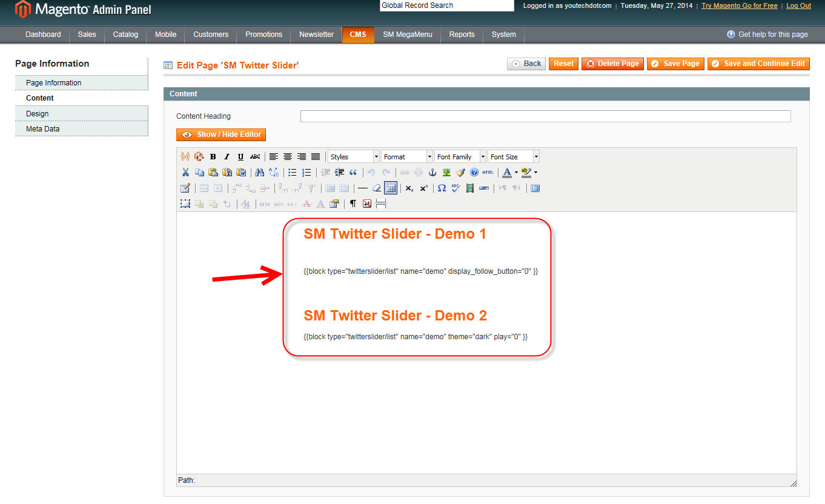Image resolution: width=825 pixels, height=504 pixels.
Task: Copy the selected editor content
Action: coord(199,172)
